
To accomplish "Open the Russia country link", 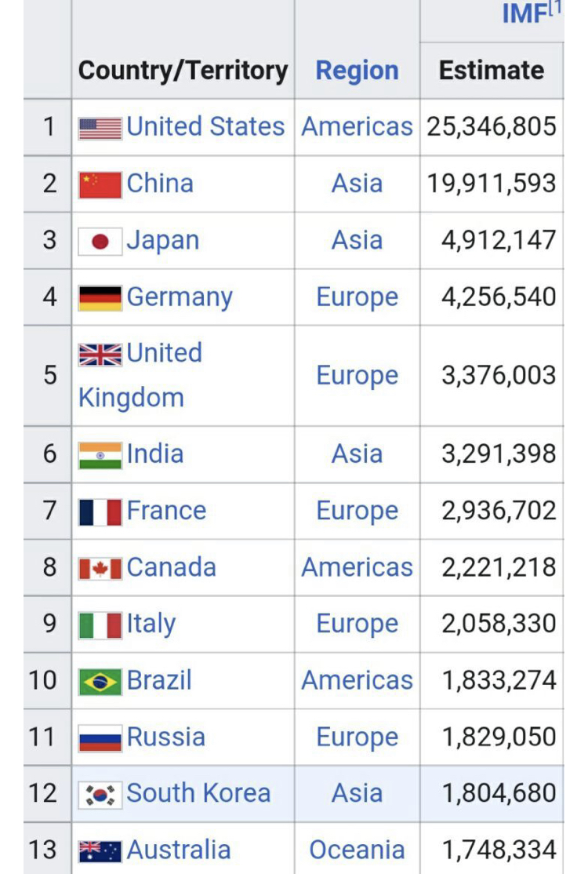I will [165, 737].
